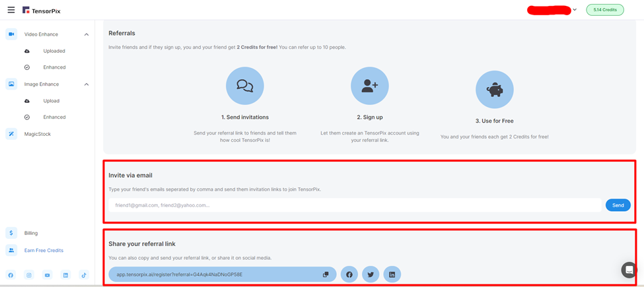644x287 pixels.
Task: Collapse the Video Enhance section chevron
Action: [x=87, y=34]
